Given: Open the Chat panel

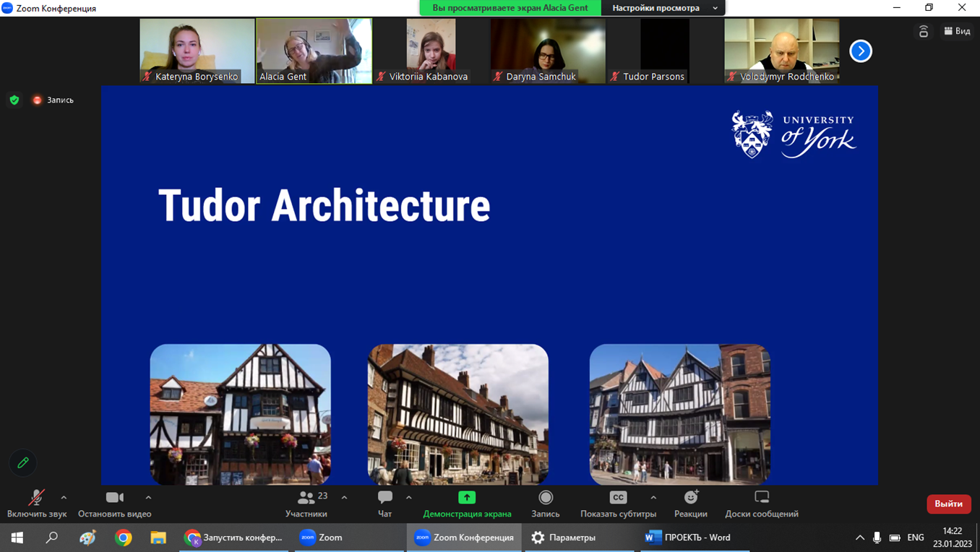Looking at the screenshot, I should coord(384,498).
